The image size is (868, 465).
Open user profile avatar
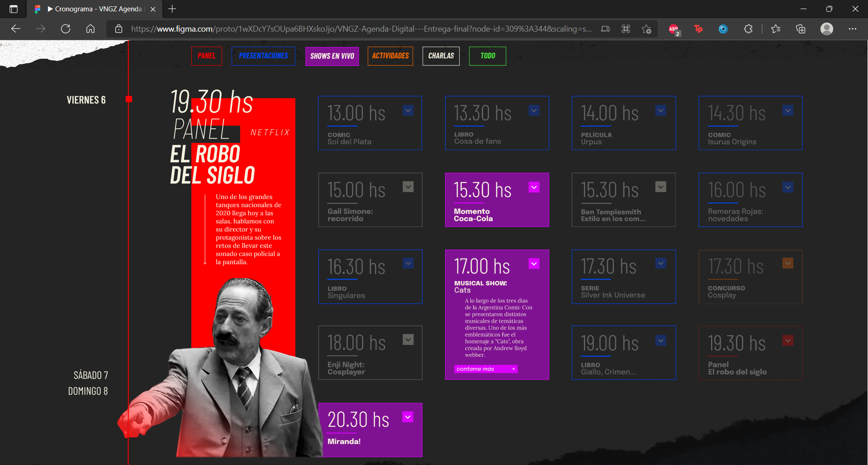827,29
